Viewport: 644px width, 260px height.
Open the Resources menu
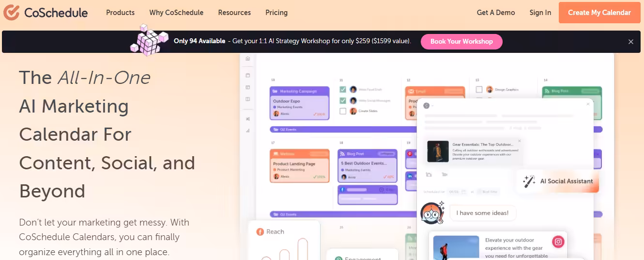pyautogui.click(x=234, y=13)
